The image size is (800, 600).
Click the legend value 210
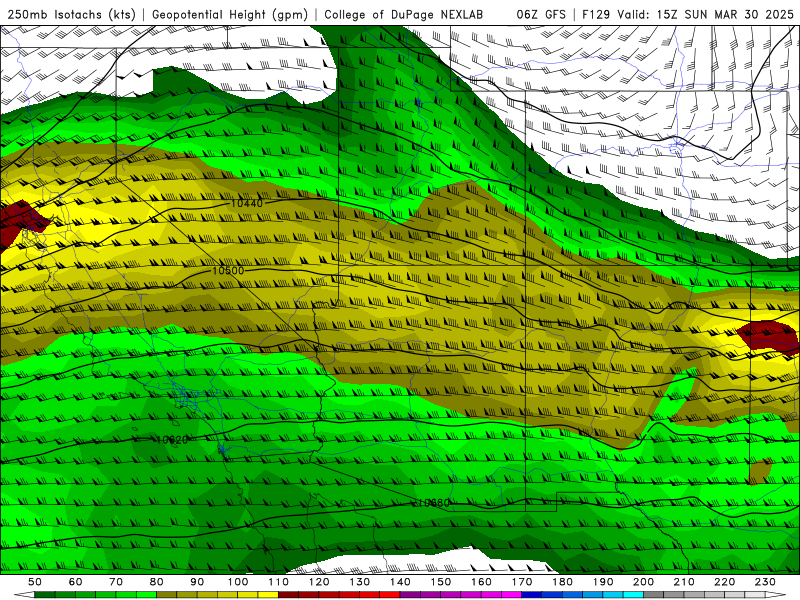(x=684, y=582)
